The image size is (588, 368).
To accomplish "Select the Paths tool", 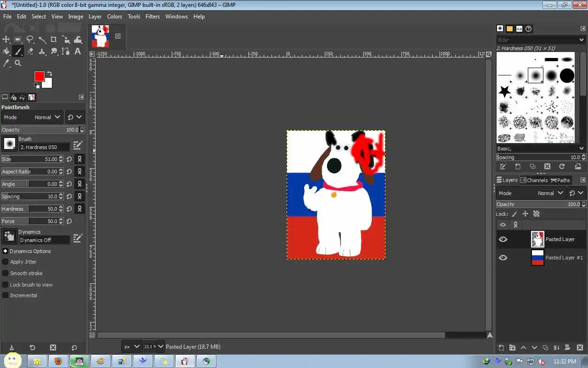I will click(x=66, y=52).
